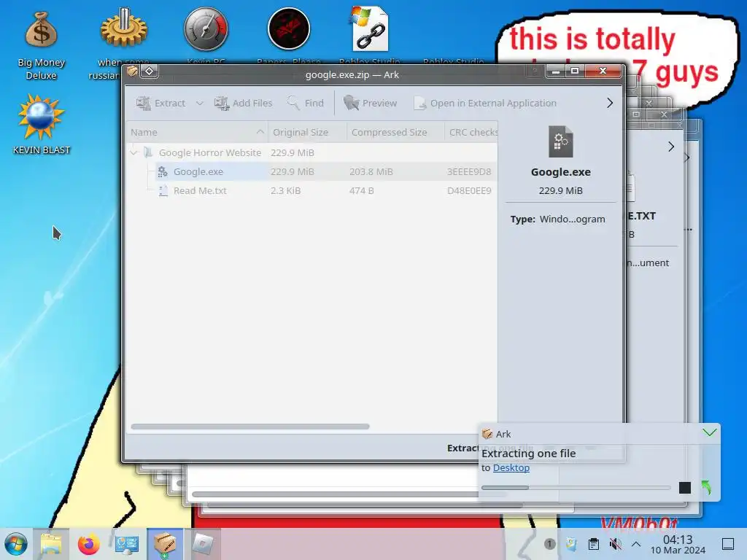Click the Ark file list horizontal scrollbar
This screenshot has height=560, width=747.
[250, 427]
